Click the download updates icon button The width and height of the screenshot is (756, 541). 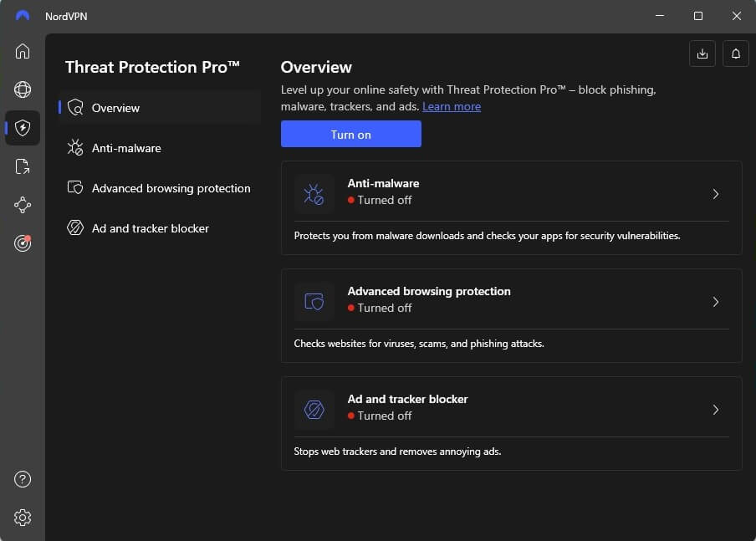702,54
